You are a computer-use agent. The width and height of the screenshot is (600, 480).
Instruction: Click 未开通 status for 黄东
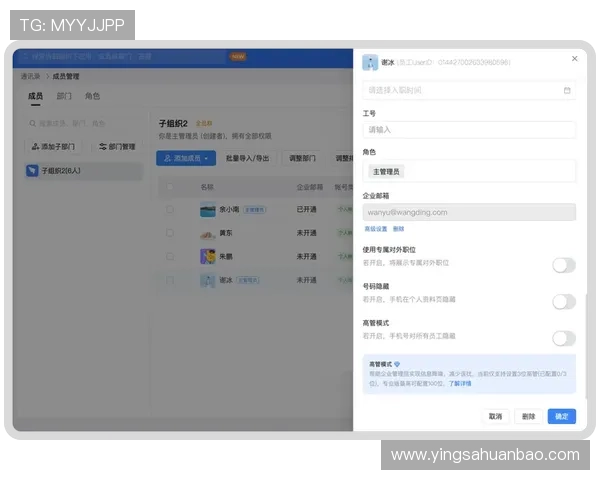coord(307,233)
